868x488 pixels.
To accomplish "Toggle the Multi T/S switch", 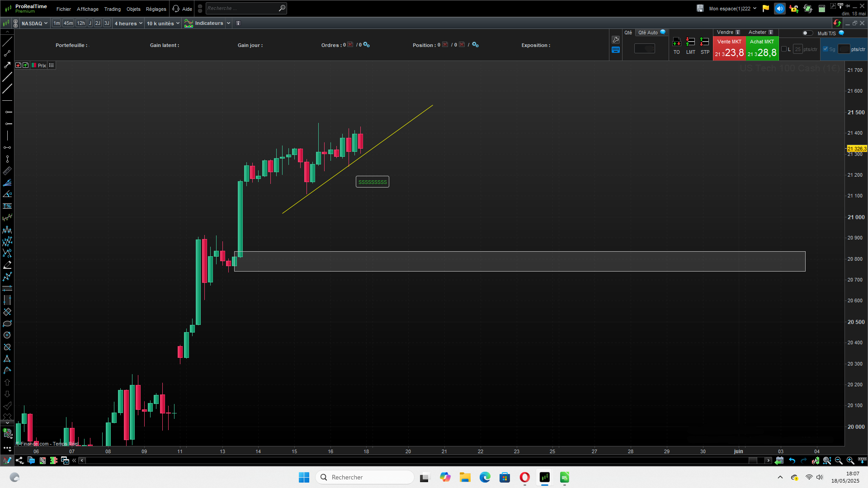I will 807,33.
